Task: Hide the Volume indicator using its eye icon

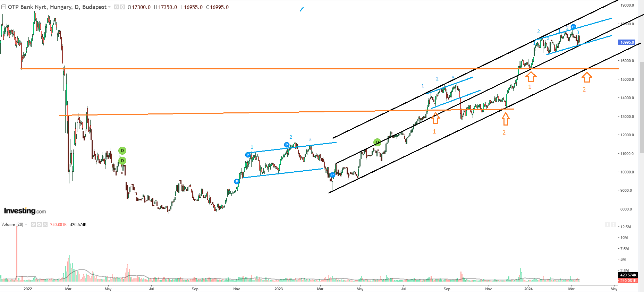Action: (33, 224)
